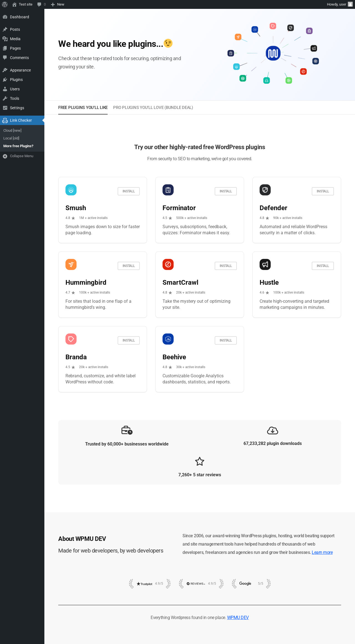Install the Beehive plugin

point(226,340)
